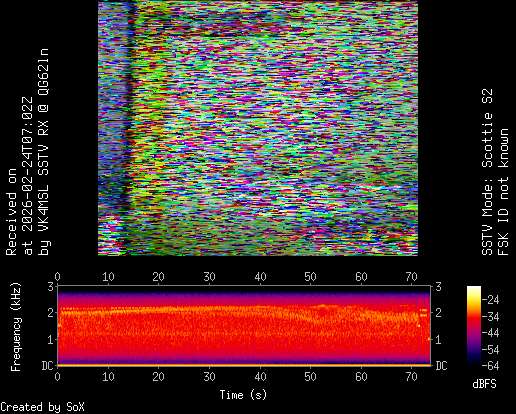Click the 'by VK4MSL SSTV RX @ QG62ln' text
Screen dimensions: 516x414
[x=44, y=152]
